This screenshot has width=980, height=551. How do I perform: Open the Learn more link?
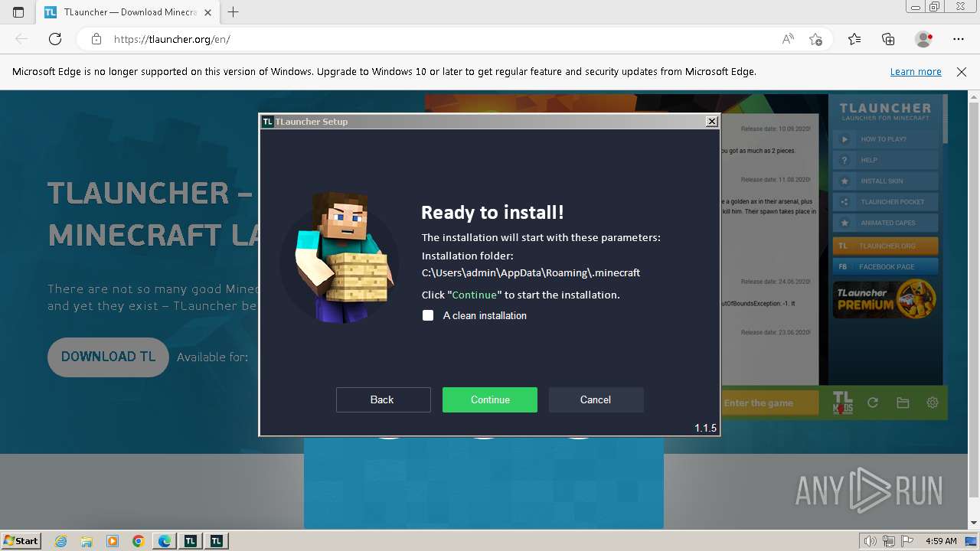coord(916,71)
